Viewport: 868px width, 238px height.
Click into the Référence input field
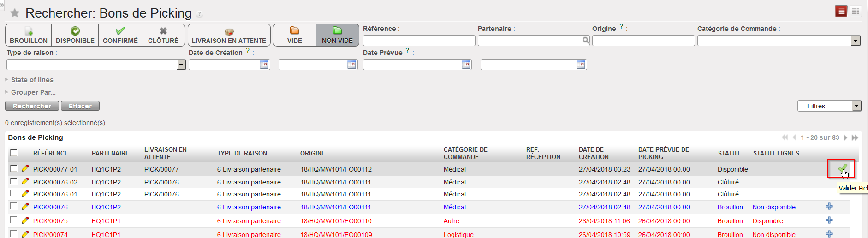419,41
